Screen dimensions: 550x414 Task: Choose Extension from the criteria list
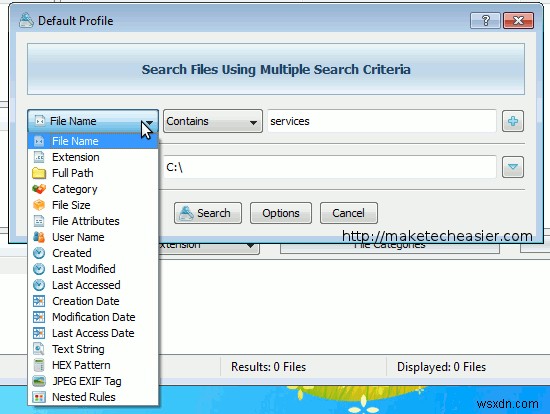click(93, 157)
